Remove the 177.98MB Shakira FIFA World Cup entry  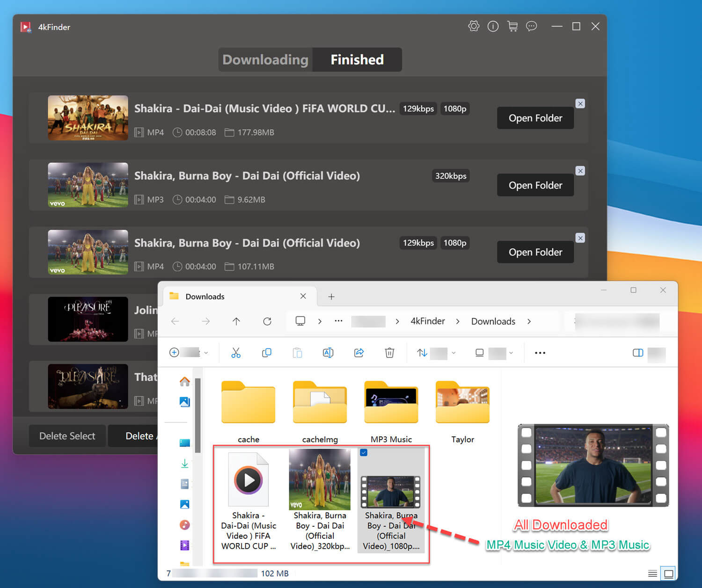point(580,104)
